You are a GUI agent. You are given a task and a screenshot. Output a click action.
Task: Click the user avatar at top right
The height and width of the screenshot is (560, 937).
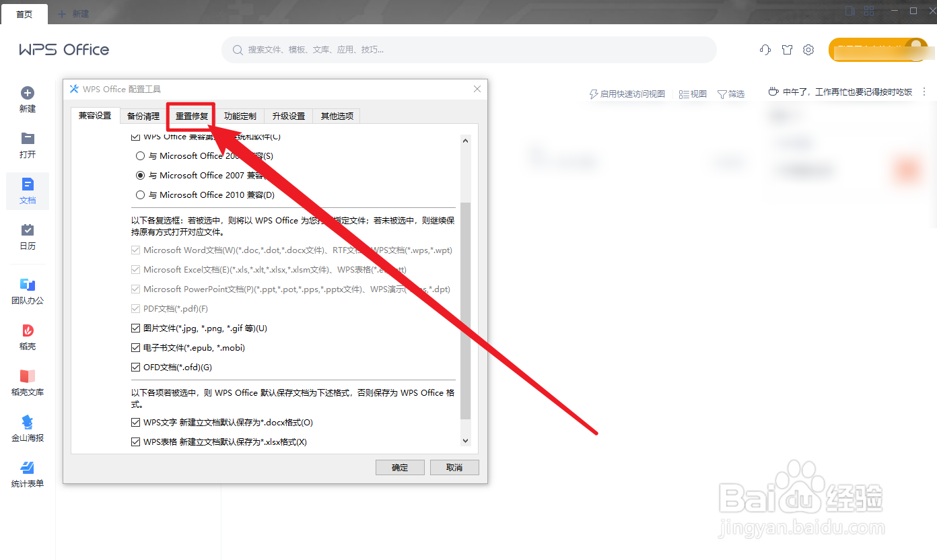(x=915, y=49)
